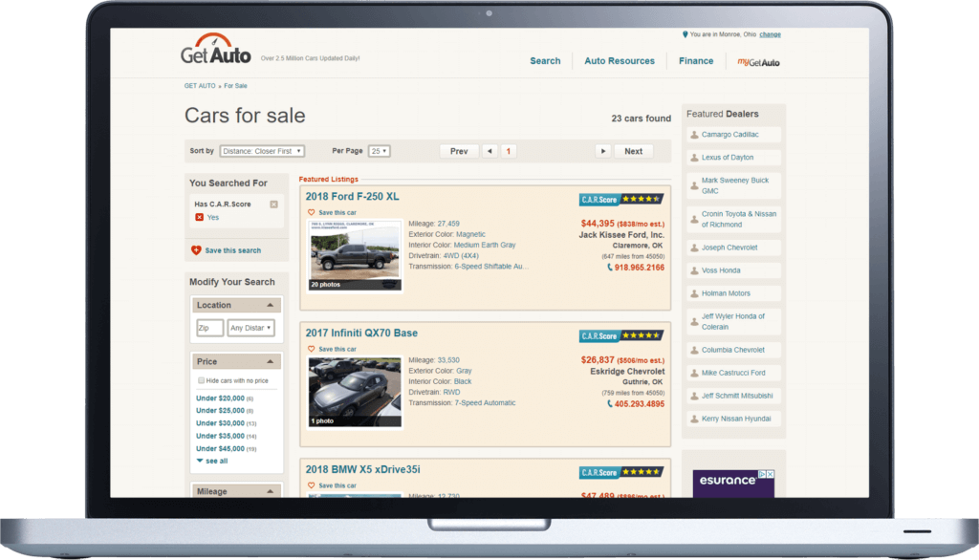
Task: Open Jeff Schmitt Mitsubishi dealer
Action: 734,396
